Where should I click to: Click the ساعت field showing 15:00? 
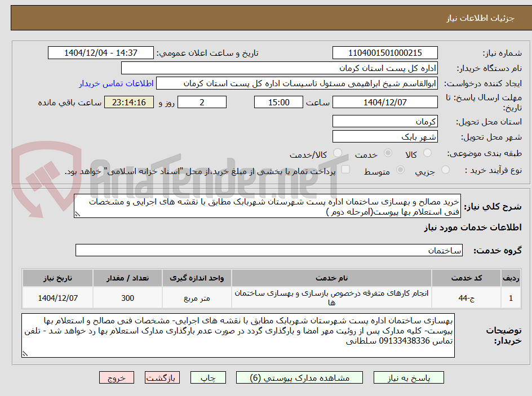[278, 102]
